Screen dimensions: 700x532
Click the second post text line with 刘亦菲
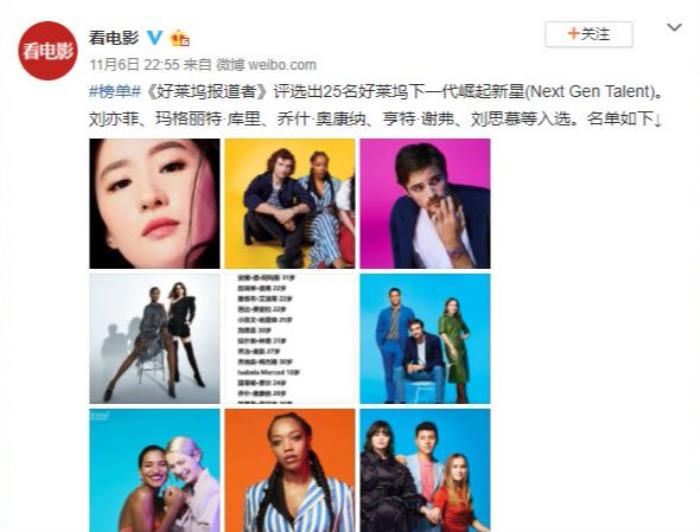(x=375, y=119)
